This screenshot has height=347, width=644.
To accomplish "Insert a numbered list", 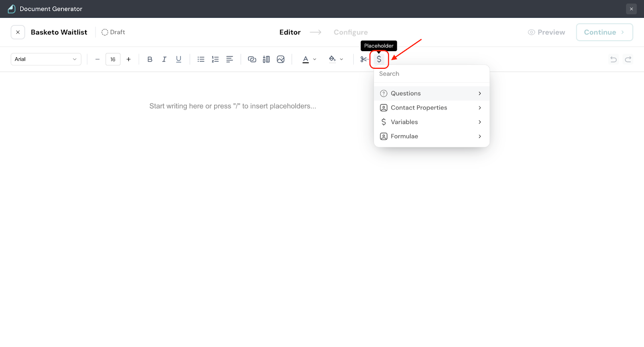I will click(x=215, y=59).
